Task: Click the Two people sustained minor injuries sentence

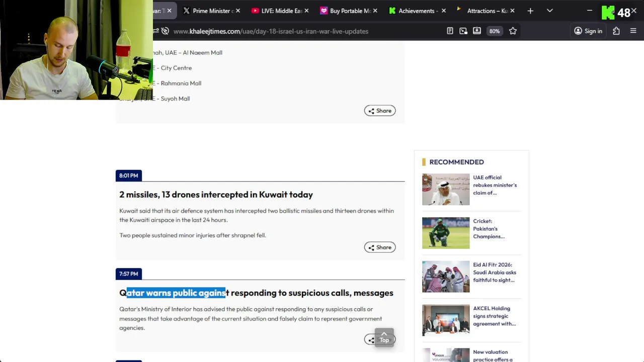Action: click(x=193, y=235)
